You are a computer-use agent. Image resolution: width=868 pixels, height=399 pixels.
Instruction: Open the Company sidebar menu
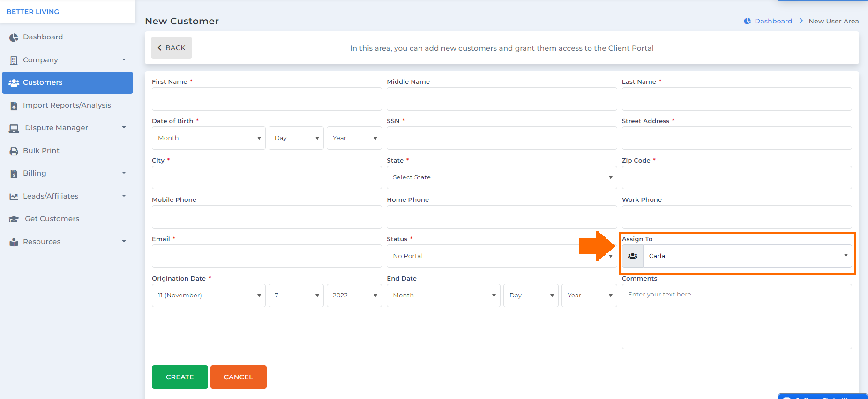(67, 60)
